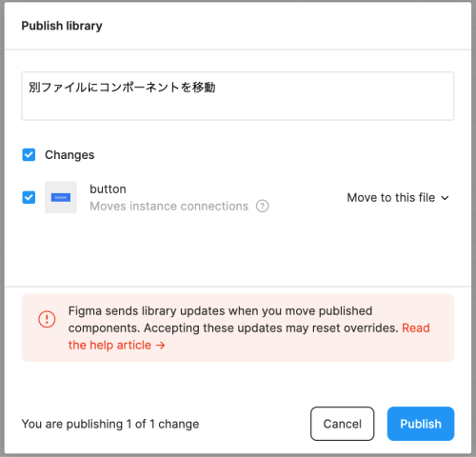
Task: Click the Publish library dialog title
Action: click(x=62, y=26)
